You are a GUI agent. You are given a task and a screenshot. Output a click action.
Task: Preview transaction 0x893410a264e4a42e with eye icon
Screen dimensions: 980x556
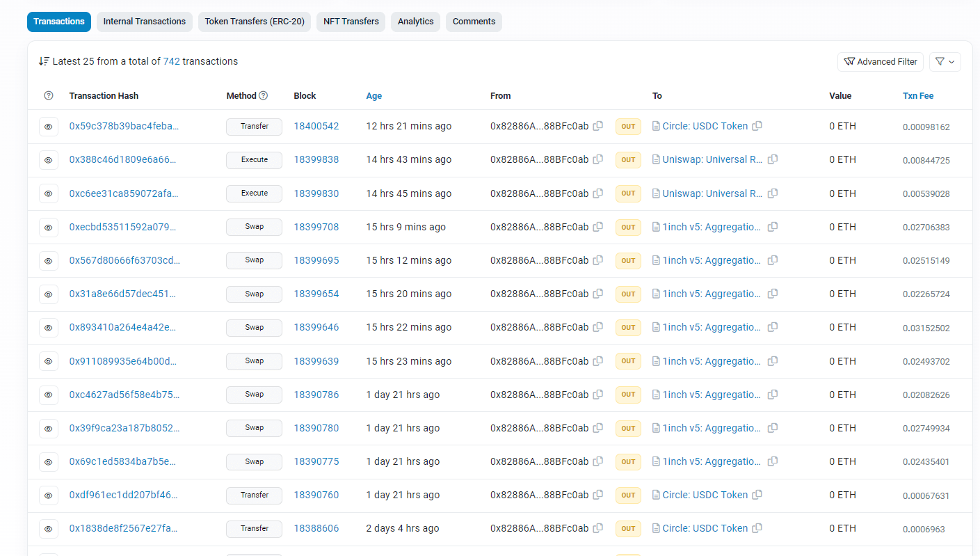pos(49,328)
